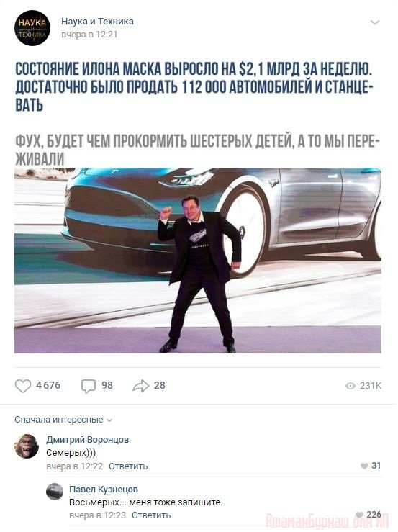Like the post with heart icon
Image resolution: width=398 pixels, height=532 pixels.
click(23, 386)
